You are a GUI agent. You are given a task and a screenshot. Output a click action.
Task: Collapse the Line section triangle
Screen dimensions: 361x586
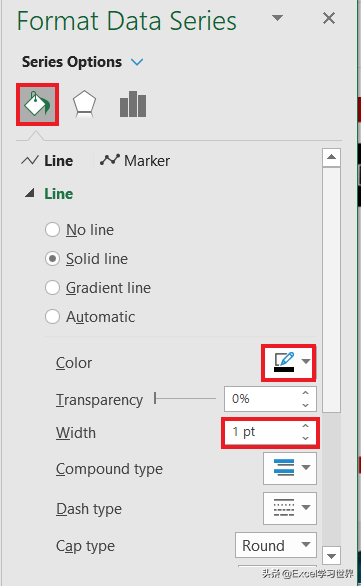(x=30, y=193)
